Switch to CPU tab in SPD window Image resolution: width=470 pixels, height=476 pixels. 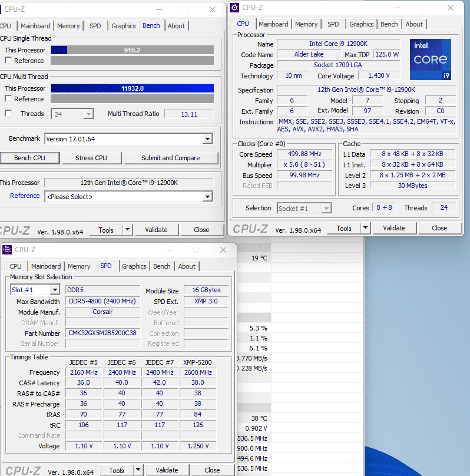coord(15,266)
